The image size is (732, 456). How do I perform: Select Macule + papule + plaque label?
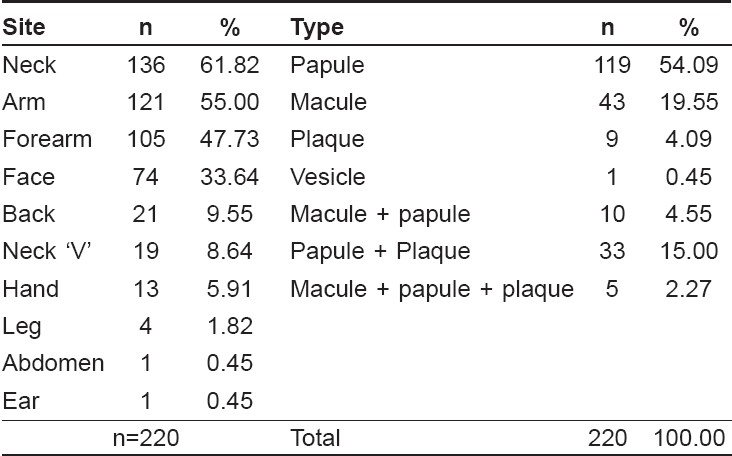432,290
